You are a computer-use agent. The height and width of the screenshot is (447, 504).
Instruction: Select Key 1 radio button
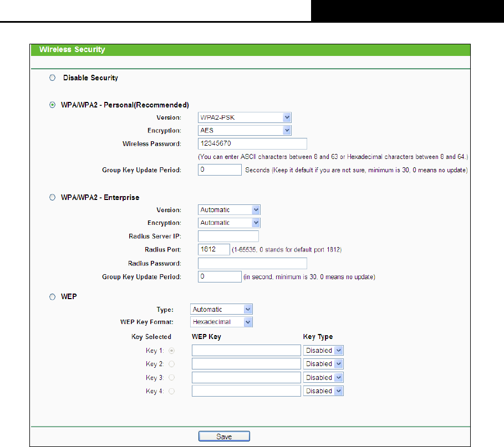pos(172,351)
